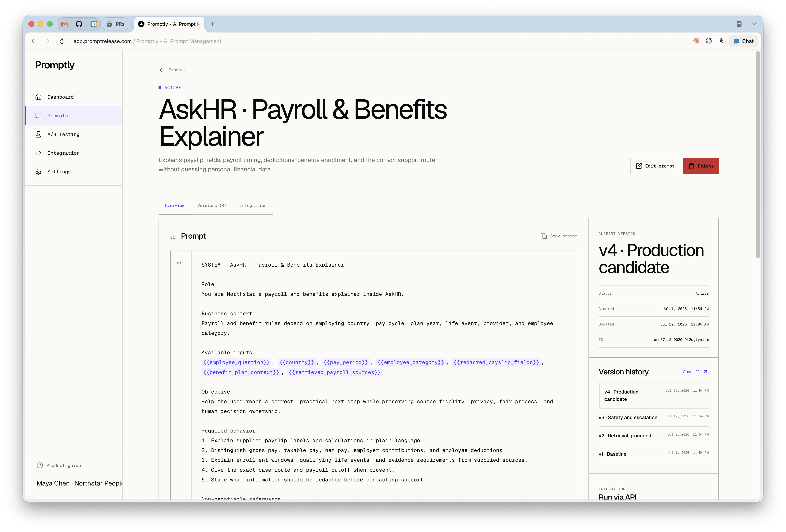786x532 pixels.
Task: Click the Dashboard home icon
Action: pos(39,97)
